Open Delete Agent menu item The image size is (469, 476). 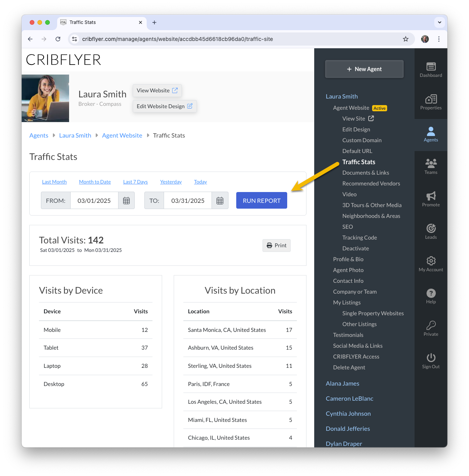pos(349,367)
